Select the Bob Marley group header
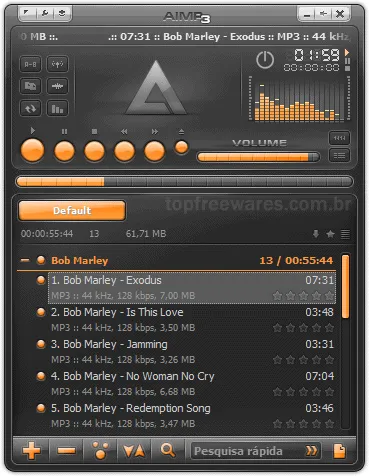This screenshot has height=476, width=369. 176,260
